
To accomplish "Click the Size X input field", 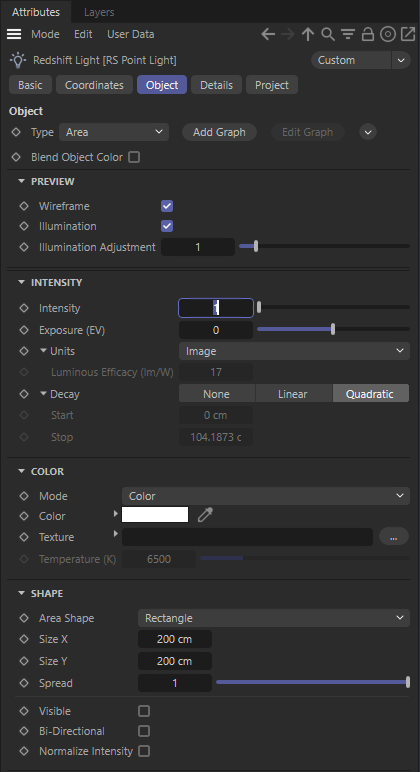I will coord(175,639).
